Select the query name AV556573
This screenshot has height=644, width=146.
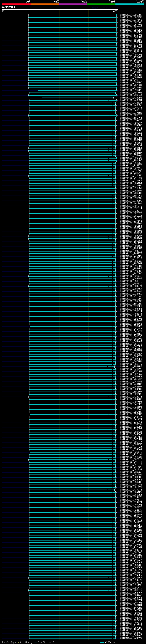(x=8, y=8)
